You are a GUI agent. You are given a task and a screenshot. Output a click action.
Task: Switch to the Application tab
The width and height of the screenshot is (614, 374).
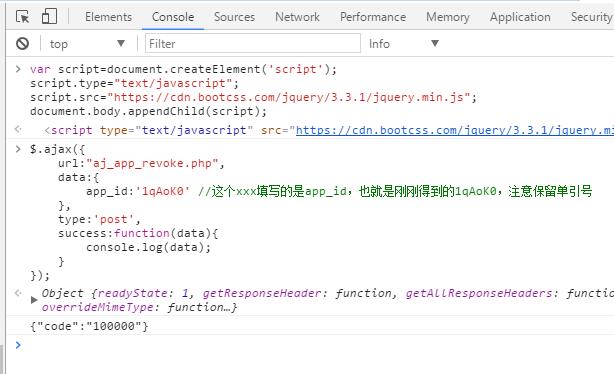click(x=520, y=17)
